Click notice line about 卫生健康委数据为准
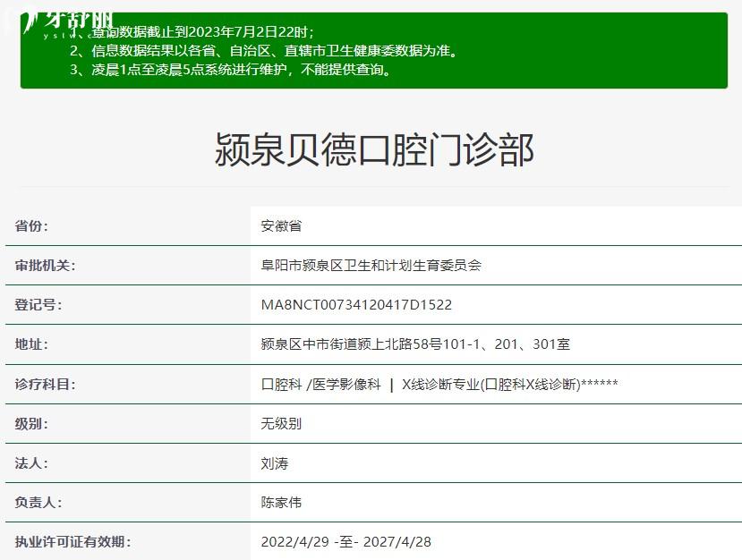Screen dimensions: 742x560 pyautogui.click(x=264, y=51)
